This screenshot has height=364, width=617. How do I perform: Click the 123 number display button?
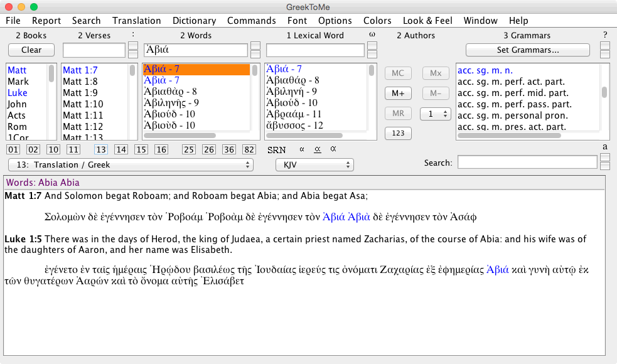pos(398,133)
